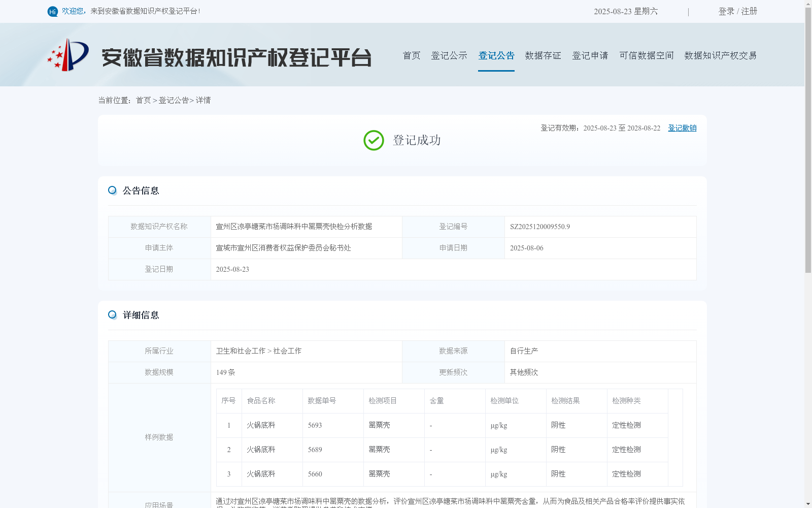Open 登记申请 from the navigation bar
Viewport: 812px width, 508px height.
point(590,55)
